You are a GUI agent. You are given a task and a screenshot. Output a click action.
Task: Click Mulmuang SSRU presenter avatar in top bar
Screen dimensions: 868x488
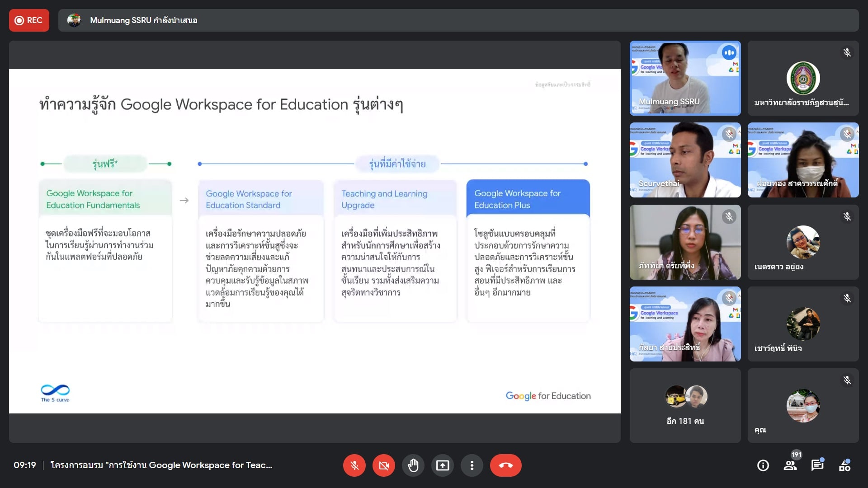point(74,20)
